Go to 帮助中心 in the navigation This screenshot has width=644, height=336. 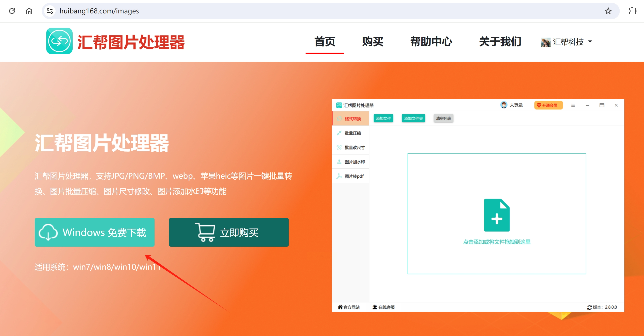[431, 41]
